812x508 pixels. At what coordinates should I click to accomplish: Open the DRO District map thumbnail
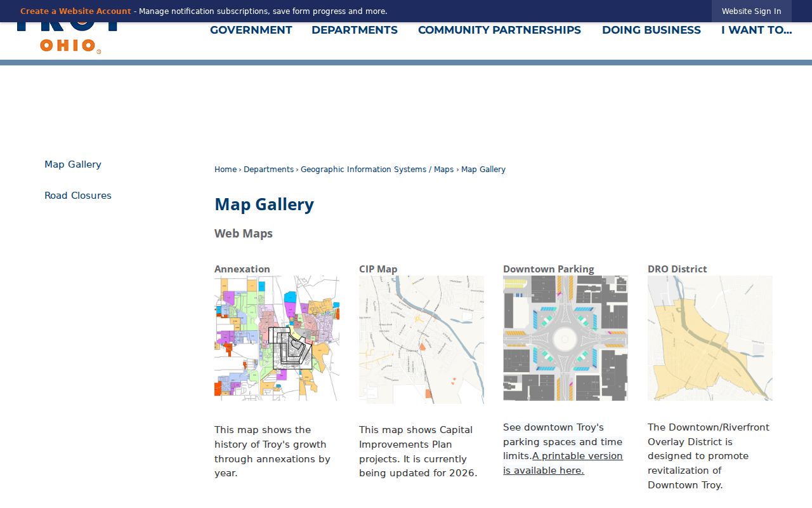click(710, 338)
